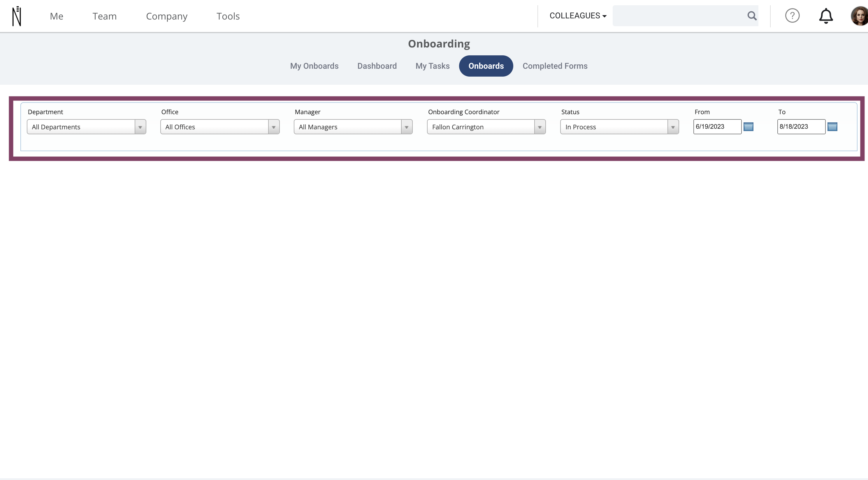Open the notifications bell icon
868x480 pixels.
(826, 16)
